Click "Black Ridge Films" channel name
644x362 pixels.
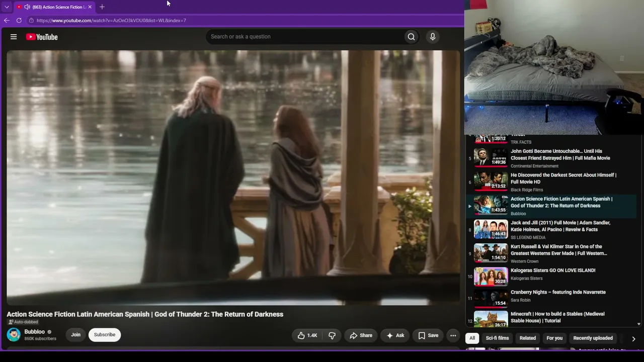pos(527,190)
